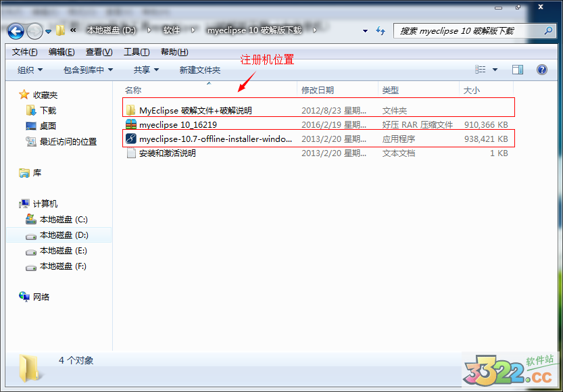Open 本地磁盘 (C:) in navigation pane
Screen dimensions: 563x392
tap(57, 220)
